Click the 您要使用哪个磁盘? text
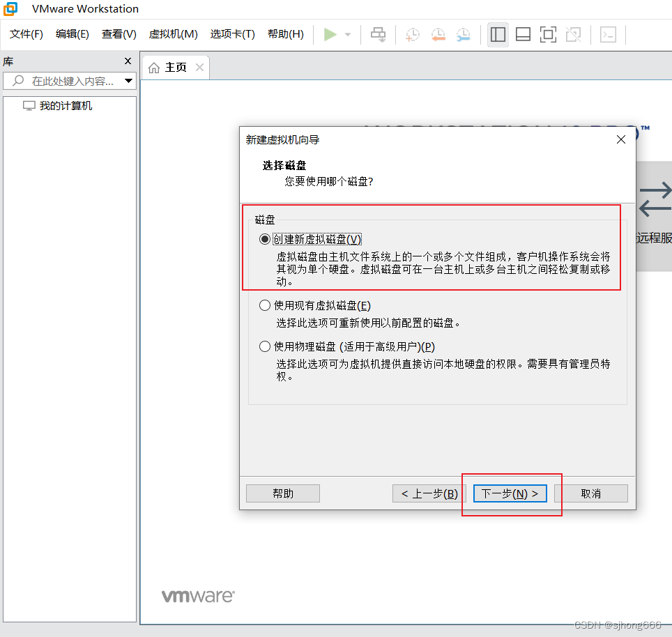The width and height of the screenshot is (672, 637). pos(329,182)
